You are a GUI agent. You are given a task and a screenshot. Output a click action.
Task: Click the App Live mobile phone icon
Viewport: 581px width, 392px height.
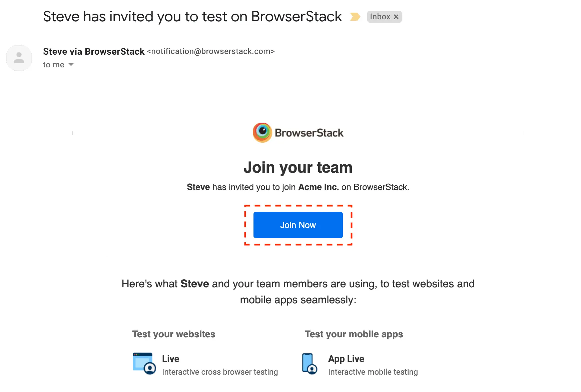click(x=309, y=364)
